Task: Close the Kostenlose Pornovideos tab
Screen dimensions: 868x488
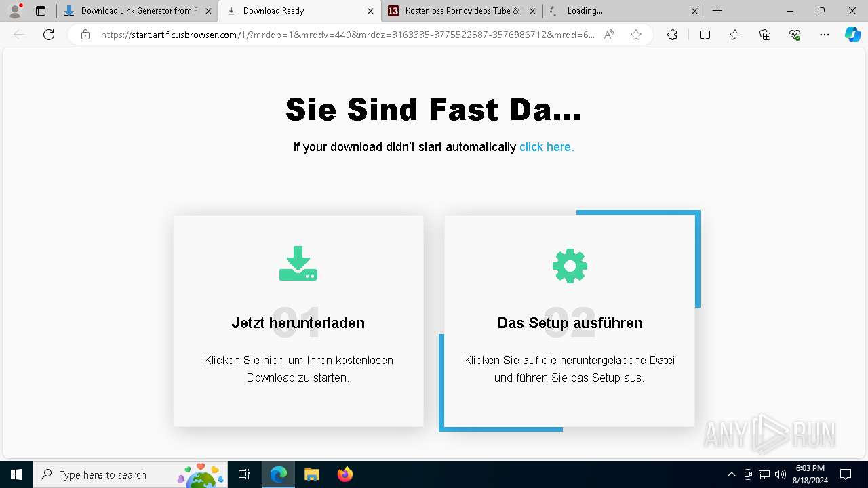Action: [533, 11]
